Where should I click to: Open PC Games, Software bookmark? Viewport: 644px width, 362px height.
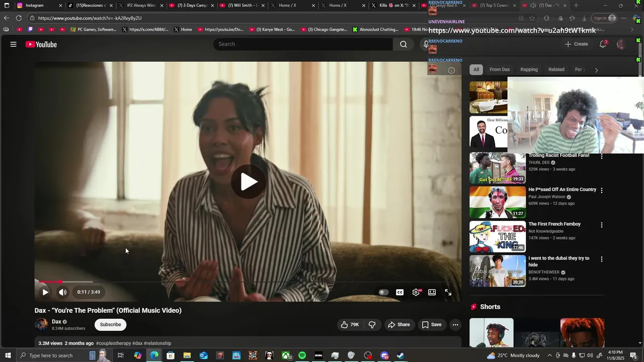pos(93,30)
